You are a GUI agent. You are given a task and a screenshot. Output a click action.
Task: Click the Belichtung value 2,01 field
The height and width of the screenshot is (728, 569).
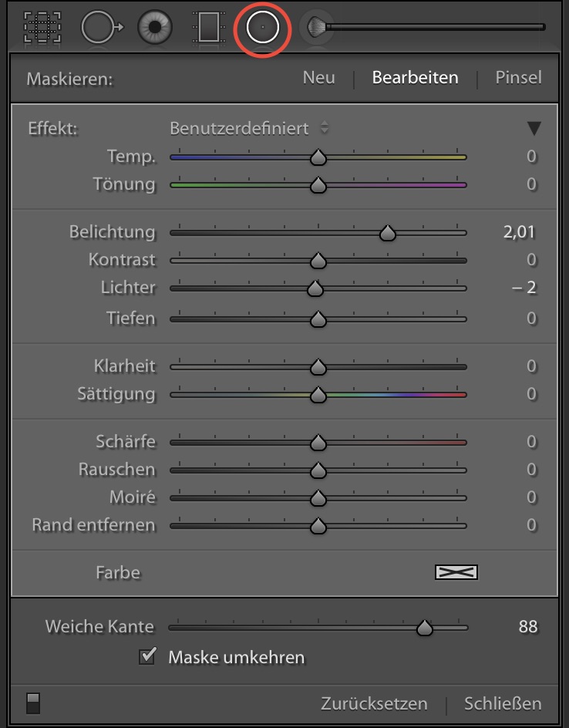[519, 232]
